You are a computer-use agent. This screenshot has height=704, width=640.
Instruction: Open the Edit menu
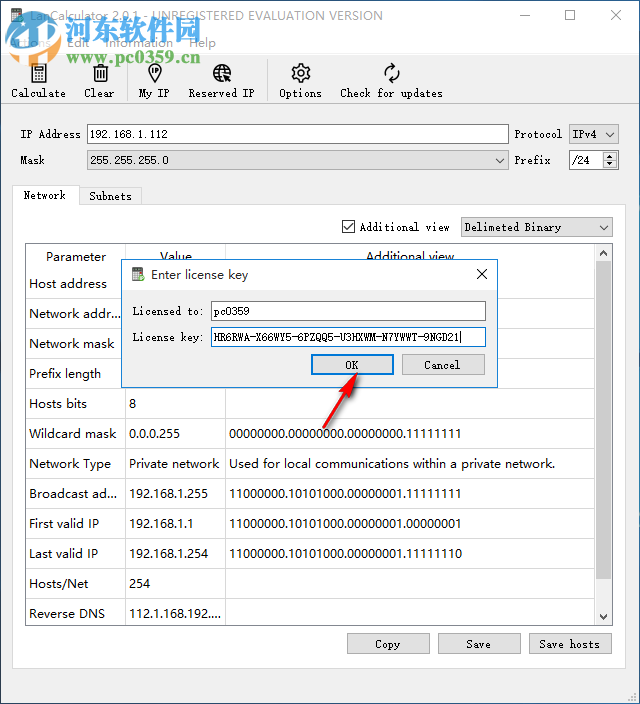(78, 43)
